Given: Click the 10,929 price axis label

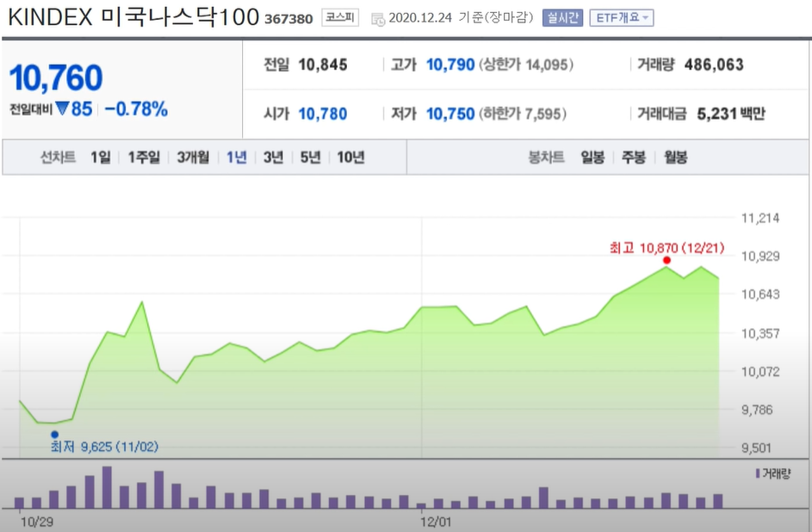Looking at the screenshot, I should coord(760,257).
